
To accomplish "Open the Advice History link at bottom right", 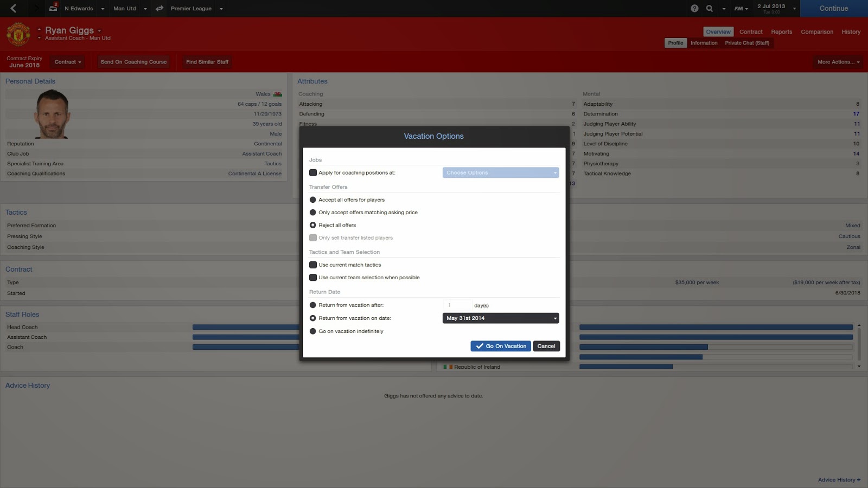I will [x=839, y=480].
